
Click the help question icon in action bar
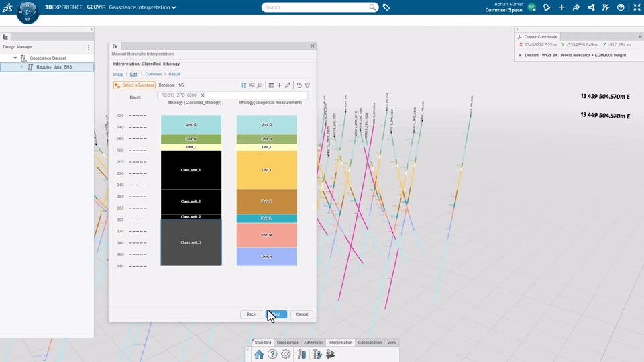click(x=272, y=354)
